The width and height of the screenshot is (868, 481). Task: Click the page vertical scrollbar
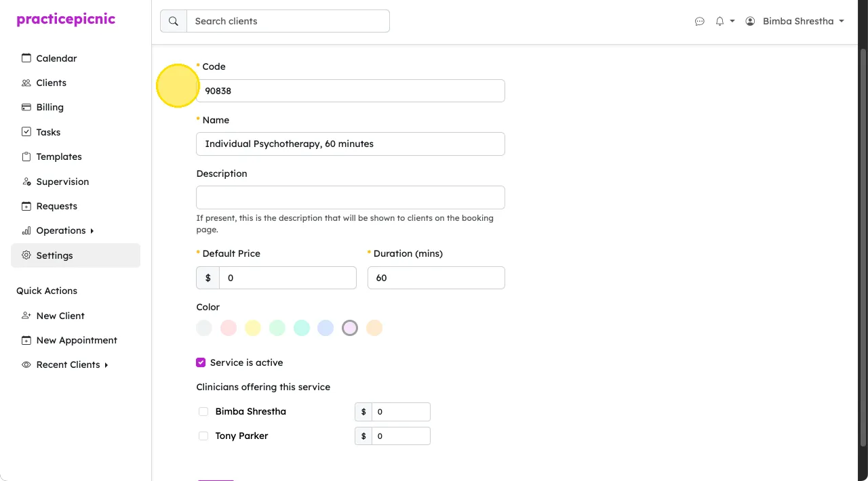[863, 247]
